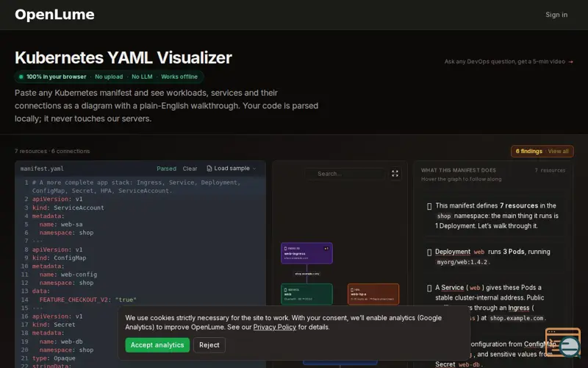Open the Privacy Policy link
Image resolution: width=588 pixels, height=368 pixels.
274,327
